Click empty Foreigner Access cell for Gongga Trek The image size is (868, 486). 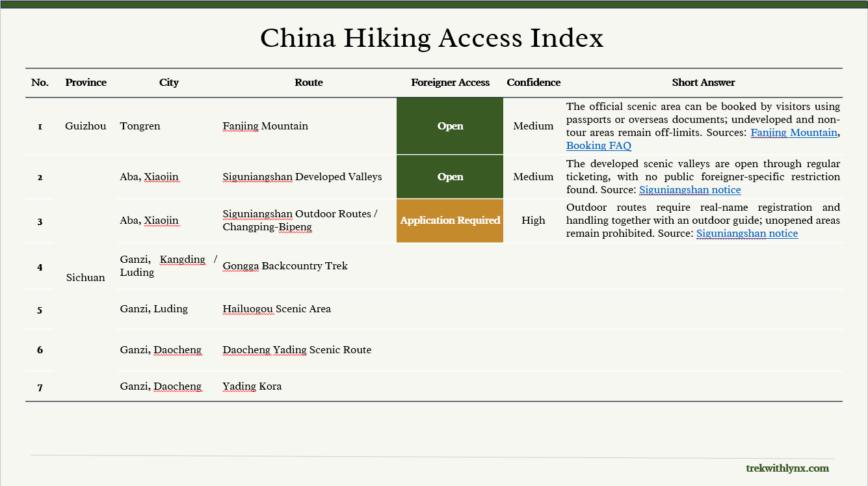point(450,266)
